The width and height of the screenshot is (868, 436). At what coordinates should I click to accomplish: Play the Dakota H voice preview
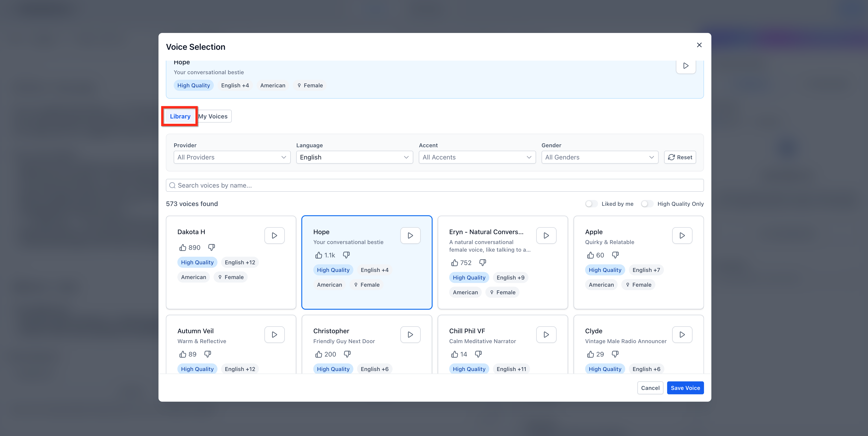tap(274, 235)
